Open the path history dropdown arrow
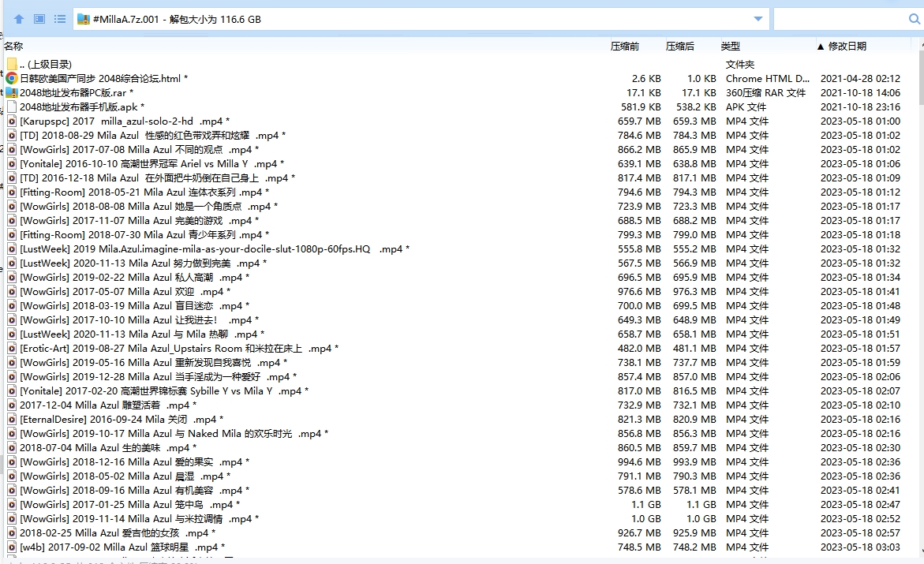The width and height of the screenshot is (924, 564). (x=758, y=19)
